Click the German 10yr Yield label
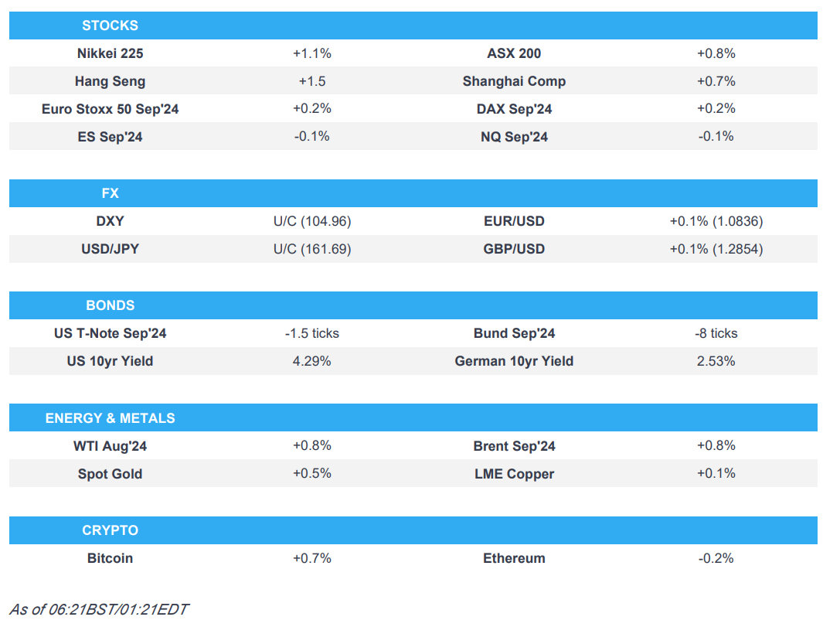840x627 pixels. coord(514,361)
